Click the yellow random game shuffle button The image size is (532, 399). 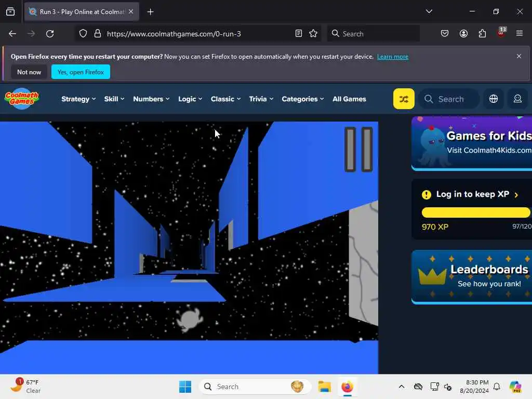[x=403, y=99]
